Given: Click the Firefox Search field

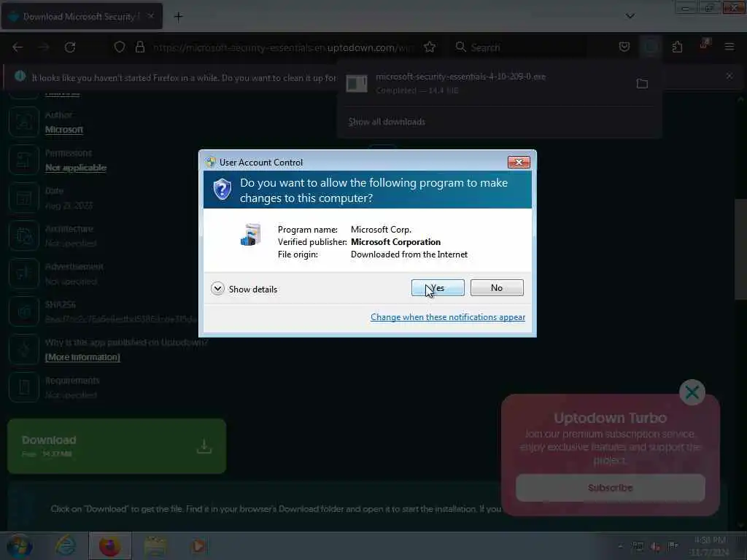Looking at the screenshot, I should tap(519, 47).
